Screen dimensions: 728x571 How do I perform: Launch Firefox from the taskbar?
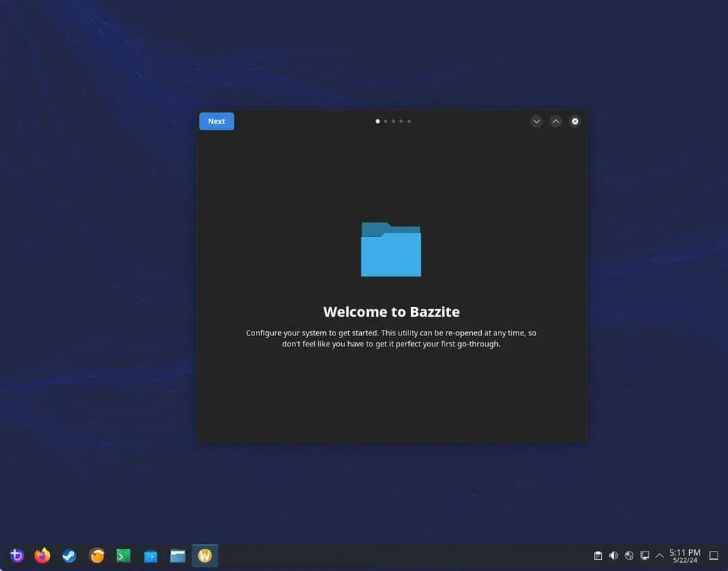pyautogui.click(x=42, y=555)
